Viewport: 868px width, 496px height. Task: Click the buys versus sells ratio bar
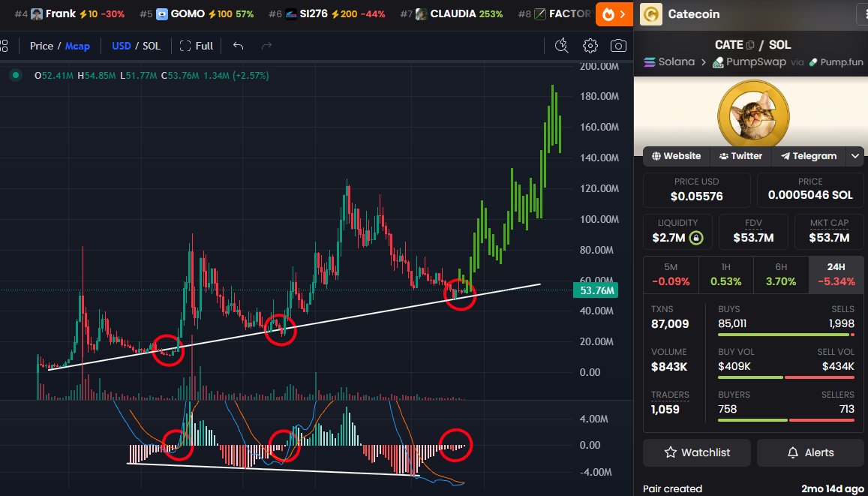tap(786, 335)
